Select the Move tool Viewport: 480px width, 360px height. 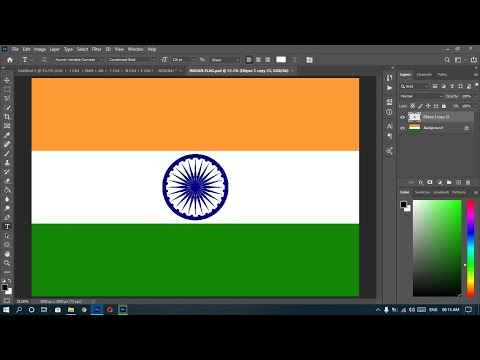(7, 80)
